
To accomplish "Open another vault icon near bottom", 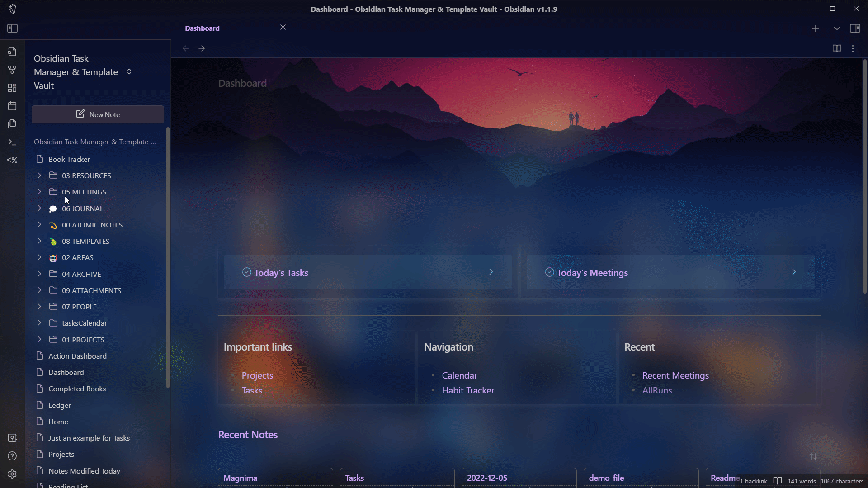I will tap(12, 438).
